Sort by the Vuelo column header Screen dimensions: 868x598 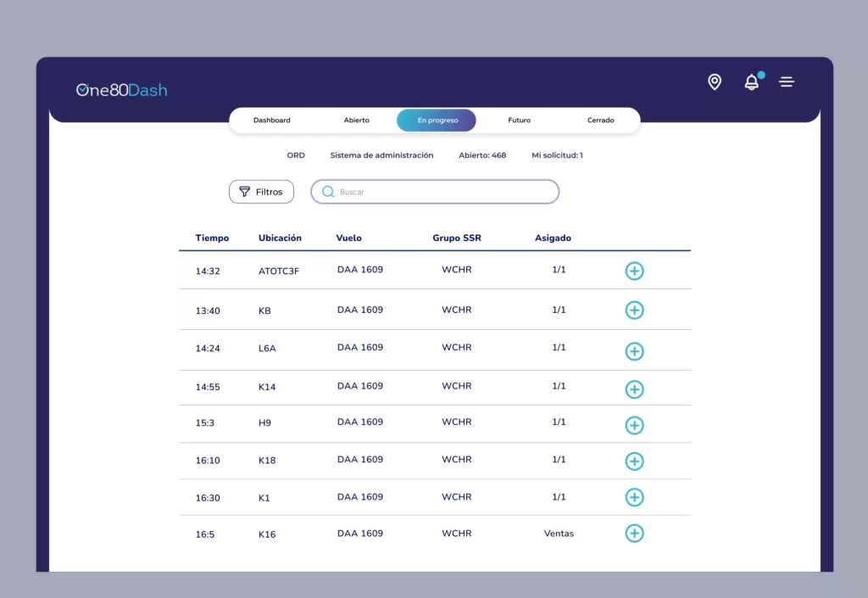[x=348, y=238]
